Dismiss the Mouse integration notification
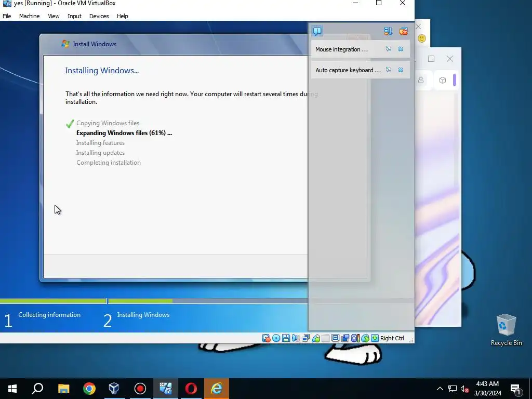Screen dimensions: 532x399 [x=401, y=49]
